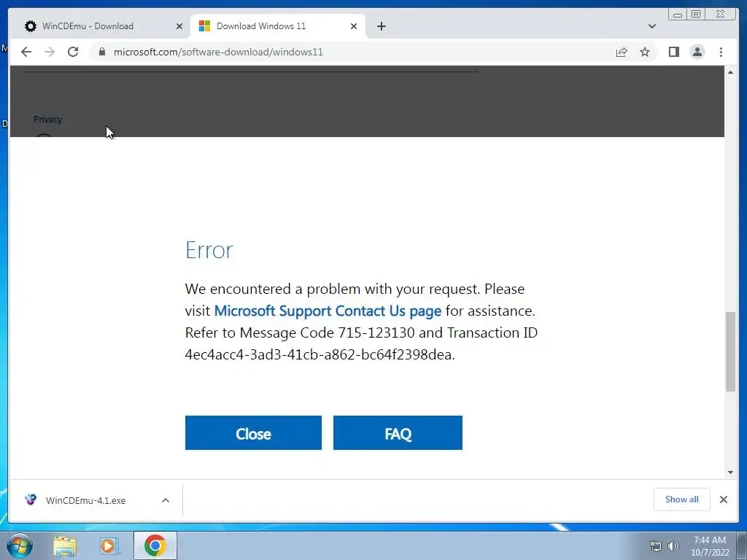The image size is (747, 560).
Task: Click the forward navigation arrow
Action: click(x=50, y=52)
